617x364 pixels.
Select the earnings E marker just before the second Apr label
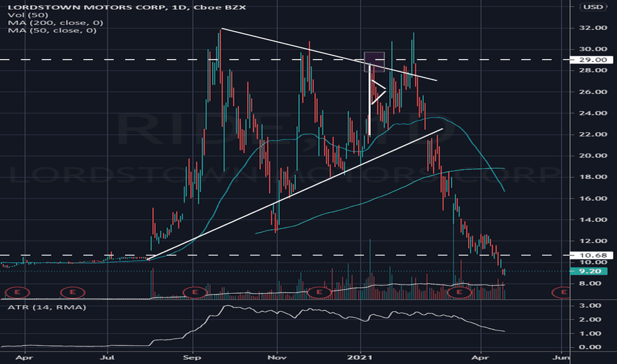tap(459, 292)
